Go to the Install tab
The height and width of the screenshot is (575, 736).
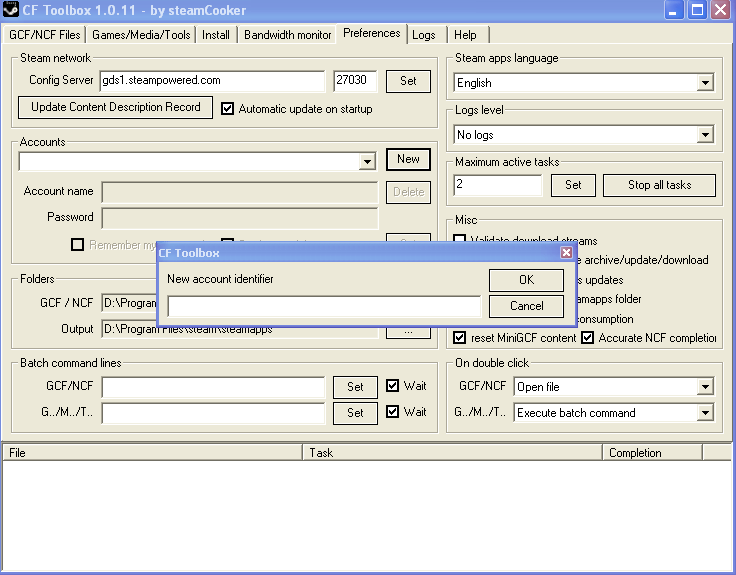pos(215,35)
